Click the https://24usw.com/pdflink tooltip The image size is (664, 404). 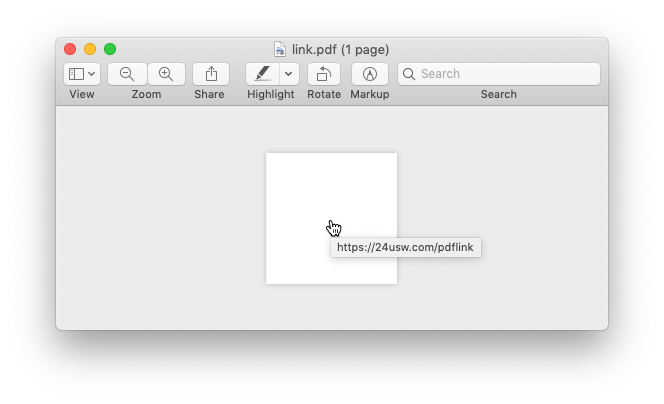(406, 247)
